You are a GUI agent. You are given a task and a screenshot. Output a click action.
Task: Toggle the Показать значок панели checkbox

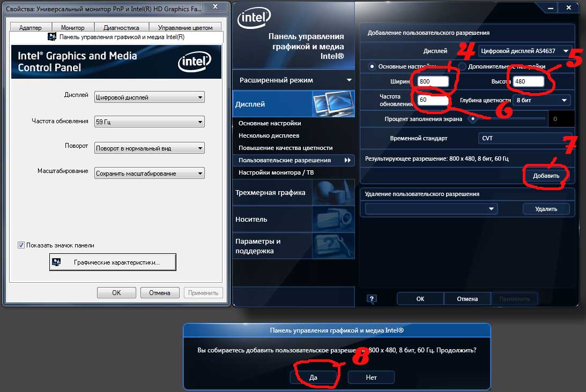(21, 245)
